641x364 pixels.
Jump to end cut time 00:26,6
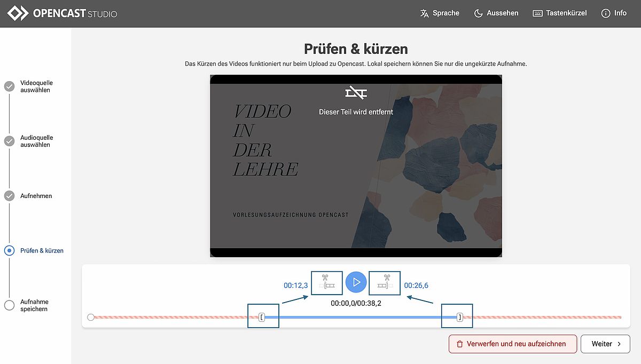click(x=416, y=286)
